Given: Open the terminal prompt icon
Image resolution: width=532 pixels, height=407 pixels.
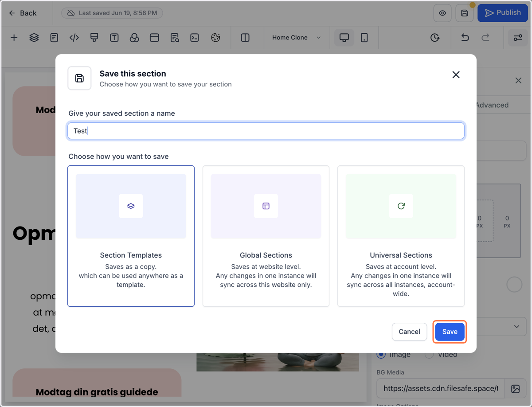Looking at the screenshot, I should 195,38.
